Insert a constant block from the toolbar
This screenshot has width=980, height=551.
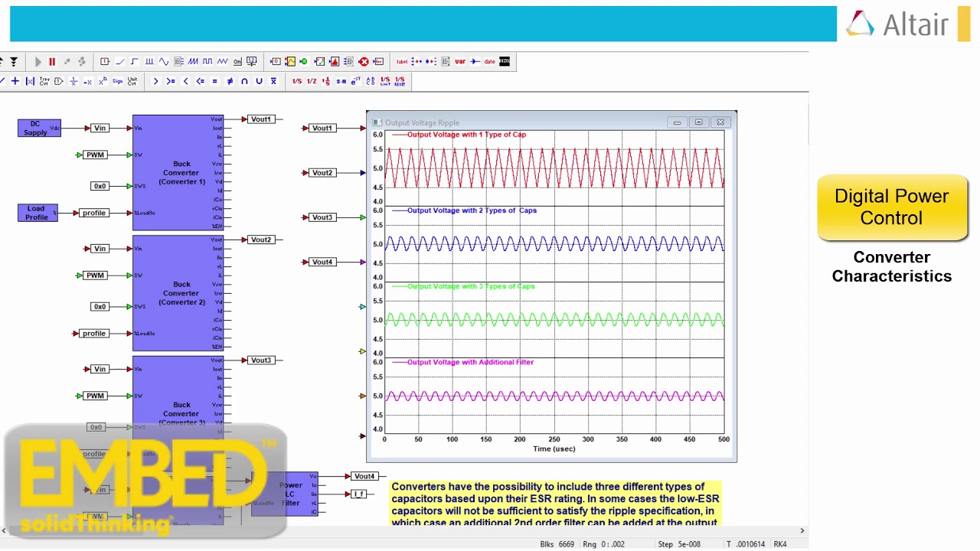tap(105, 61)
